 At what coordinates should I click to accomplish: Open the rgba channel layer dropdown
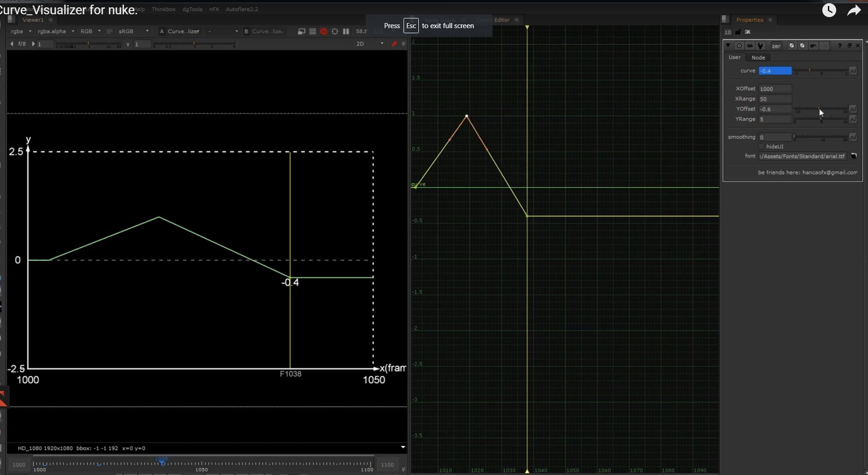21,31
